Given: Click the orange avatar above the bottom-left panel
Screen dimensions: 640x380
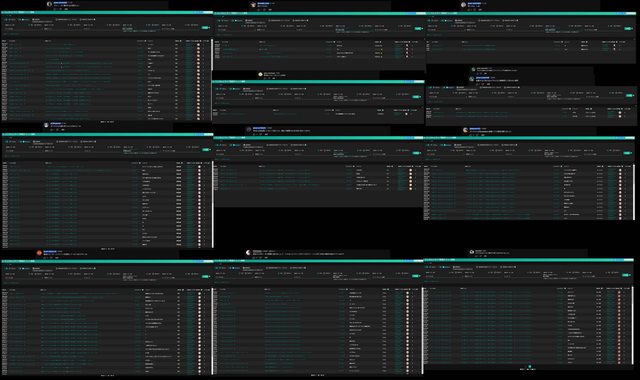Looking at the screenshot, I should 39,253.
